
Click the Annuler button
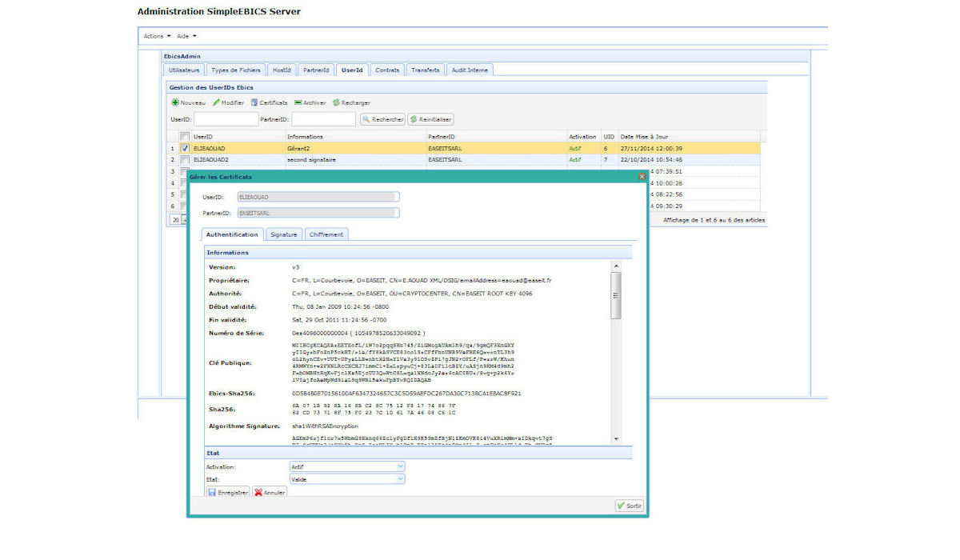270,493
